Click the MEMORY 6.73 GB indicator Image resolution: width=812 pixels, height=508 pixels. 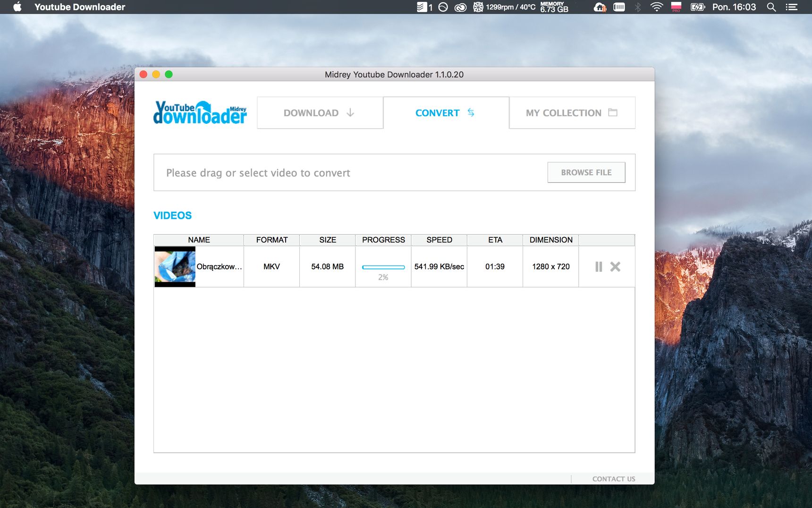(x=554, y=7)
